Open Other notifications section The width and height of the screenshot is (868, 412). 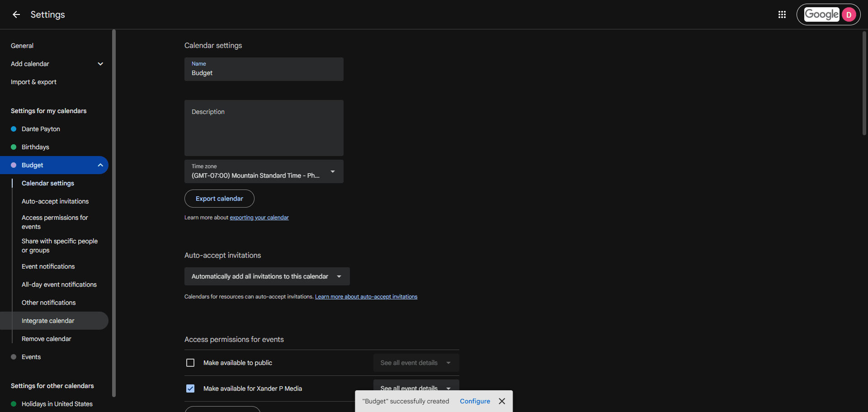pos(49,303)
